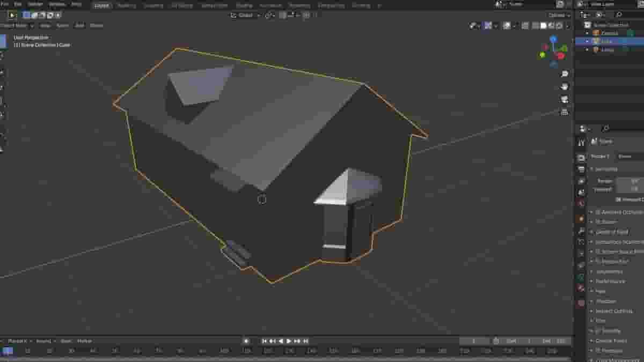
Task: Switch to the Modeling workspace tab
Action: (126, 5)
